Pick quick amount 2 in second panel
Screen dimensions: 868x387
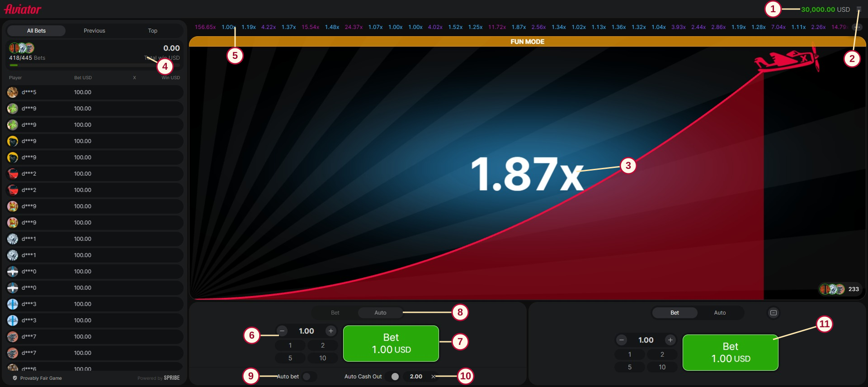662,354
